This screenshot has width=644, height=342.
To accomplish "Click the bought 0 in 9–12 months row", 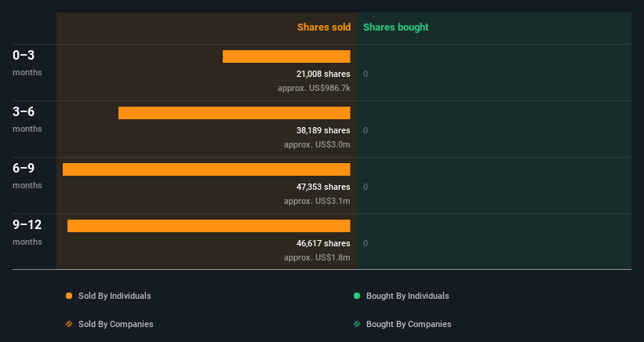I will coord(366,243).
